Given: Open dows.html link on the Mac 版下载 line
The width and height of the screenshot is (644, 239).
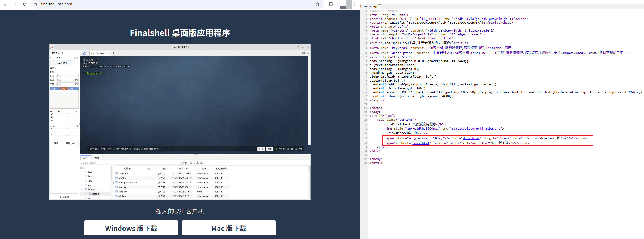Looking at the screenshot, I should point(421,143).
